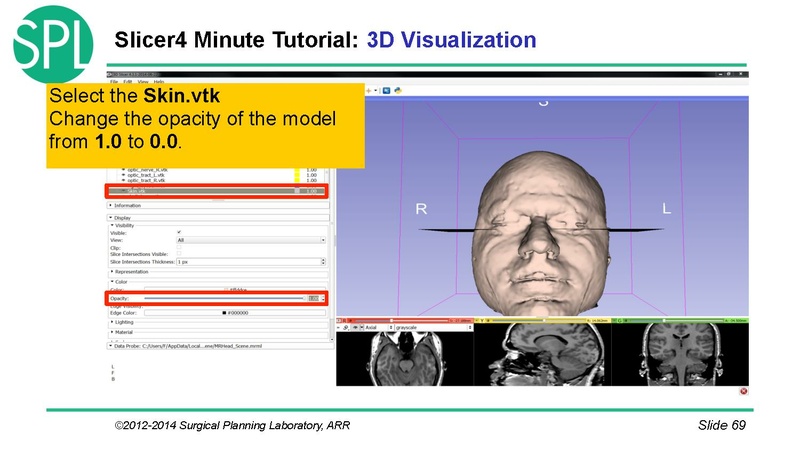Click green slice view pin icon
The width and height of the screenshot is (800, 450).
(x=615, y=321)
